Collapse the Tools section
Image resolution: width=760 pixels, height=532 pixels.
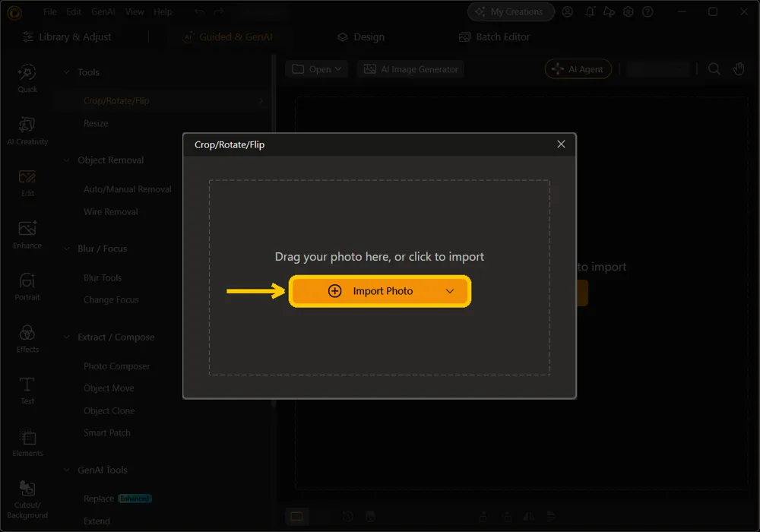(66, 72)
